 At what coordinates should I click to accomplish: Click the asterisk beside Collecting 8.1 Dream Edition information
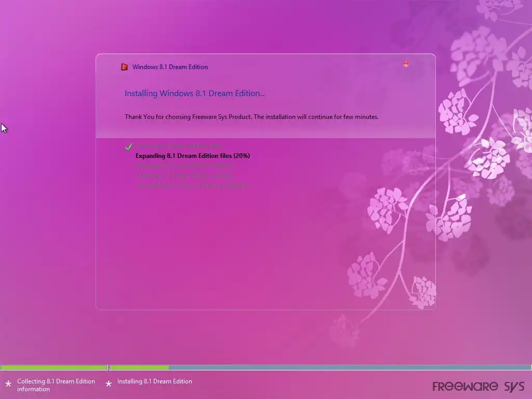(8, 384)
